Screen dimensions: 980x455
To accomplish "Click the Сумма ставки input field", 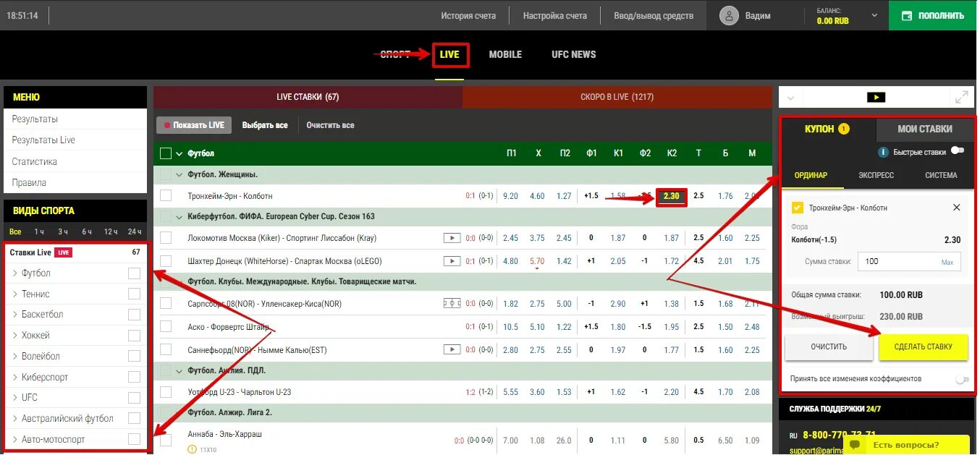I will coord(909,262).
